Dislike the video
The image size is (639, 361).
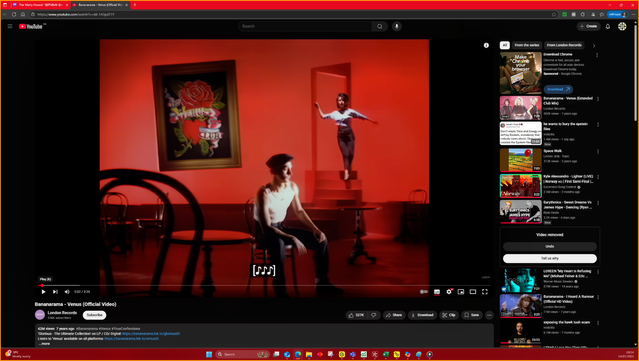tap(373, 315)
